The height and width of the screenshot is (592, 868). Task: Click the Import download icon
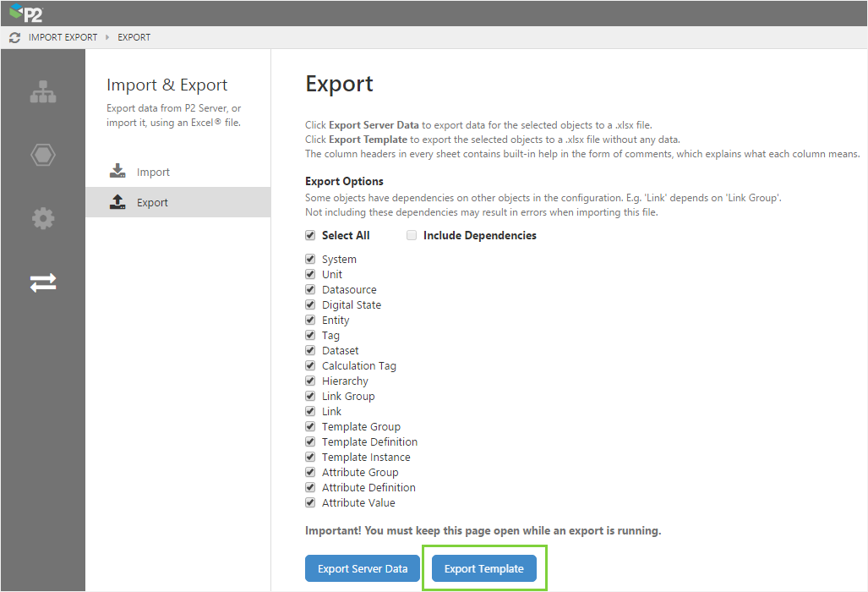pyautogui.click(x=117, y=172)
